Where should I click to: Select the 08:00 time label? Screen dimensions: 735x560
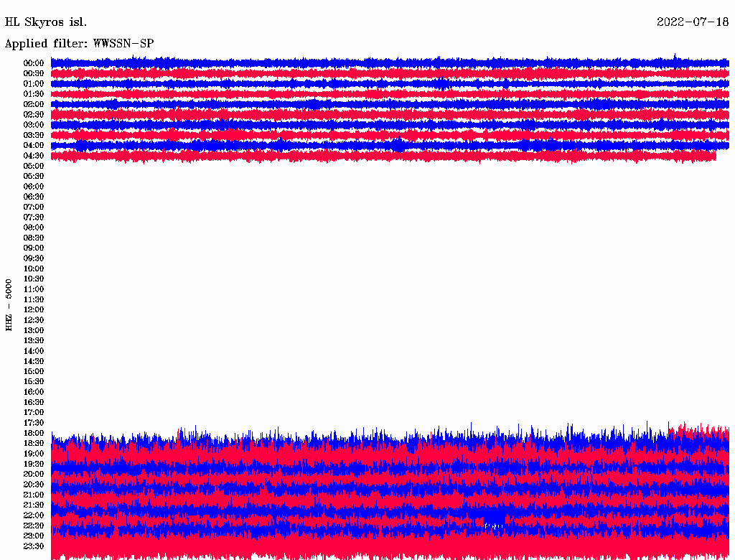click(34, 228)
